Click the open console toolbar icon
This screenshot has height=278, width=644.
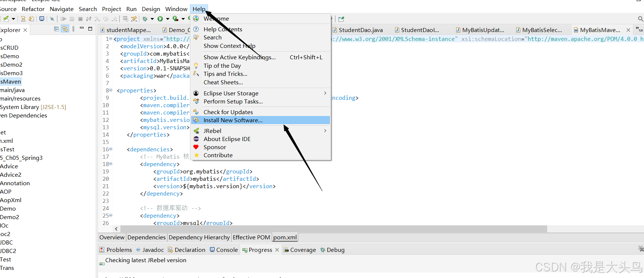42,19
